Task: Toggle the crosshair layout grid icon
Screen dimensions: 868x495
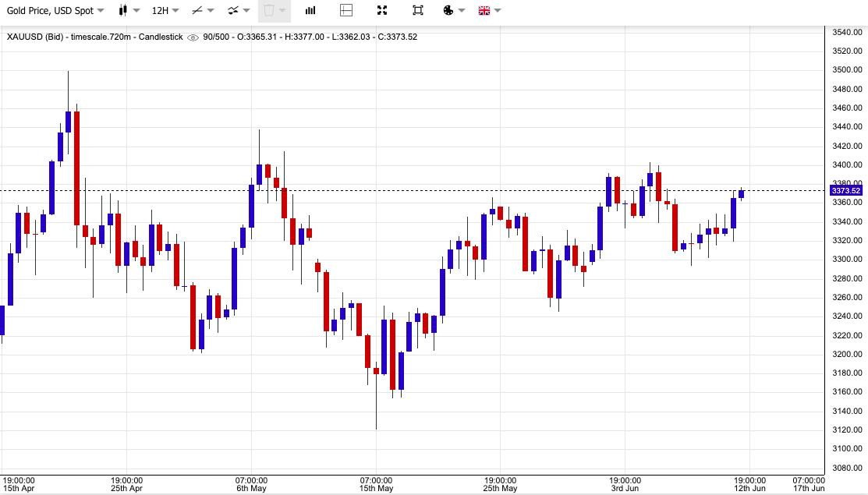Action: click(347, 10)
